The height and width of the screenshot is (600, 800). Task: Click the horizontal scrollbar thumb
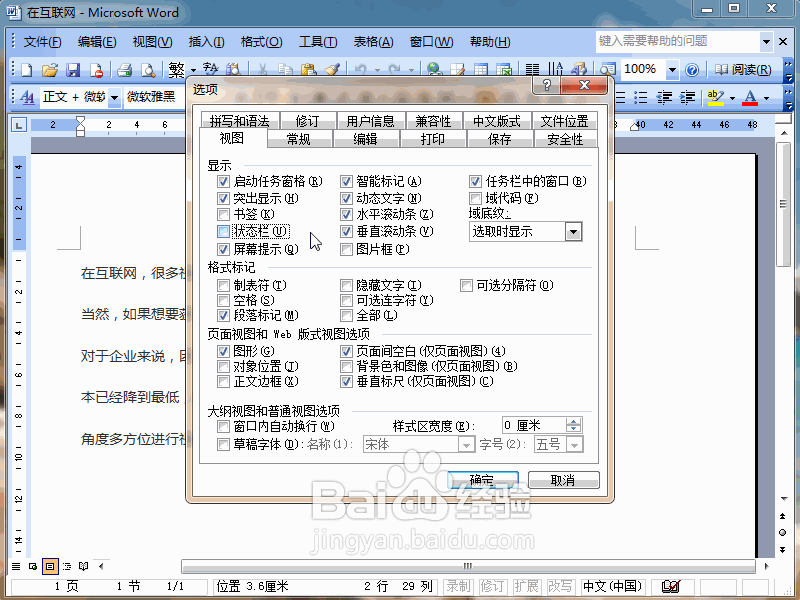pyautogui.click(x=468, y=566)
